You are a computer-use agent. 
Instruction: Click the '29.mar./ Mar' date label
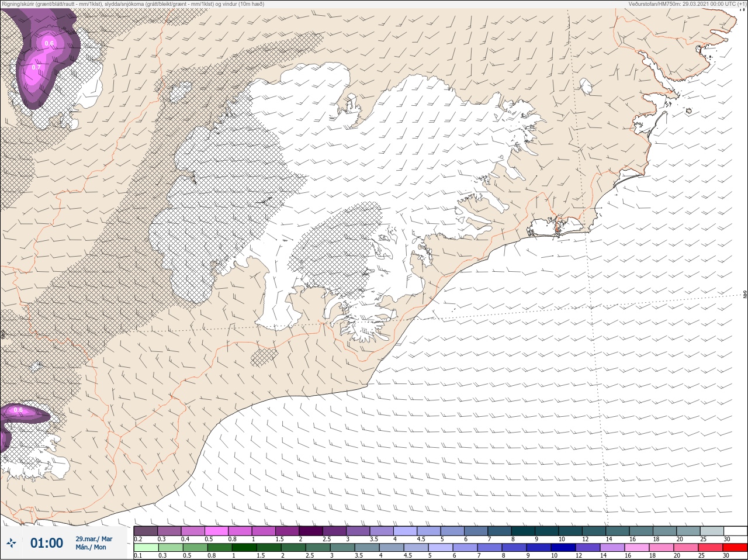point(93,539)
